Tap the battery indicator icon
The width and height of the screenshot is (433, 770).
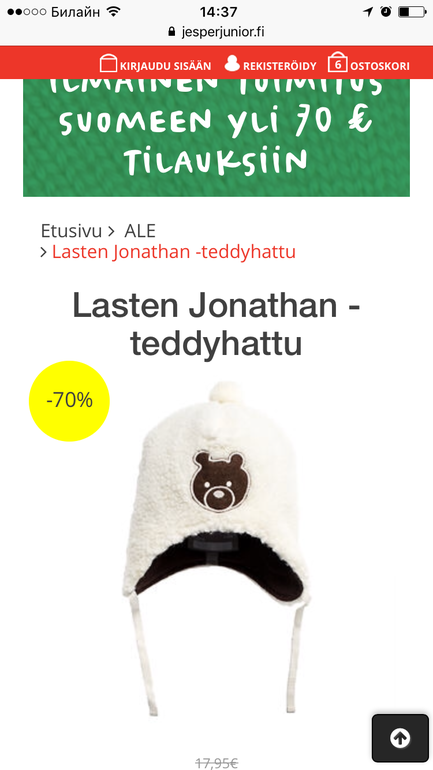click(x=411, y=11)
